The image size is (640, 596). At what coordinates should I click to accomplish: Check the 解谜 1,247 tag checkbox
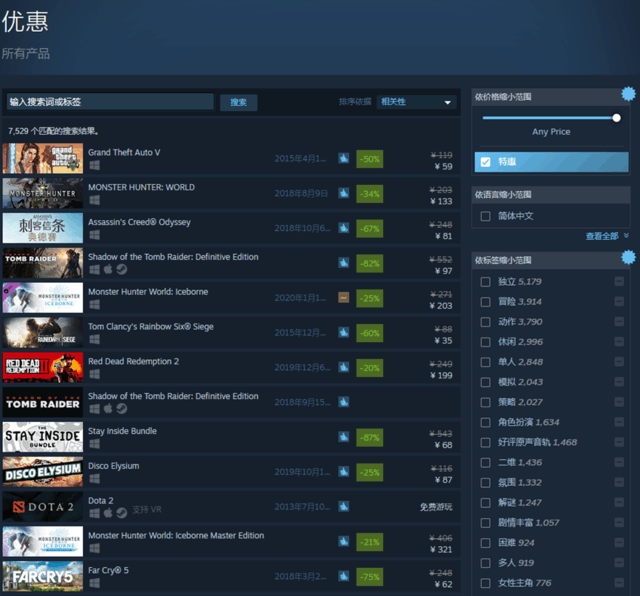[x=485, y=503]
